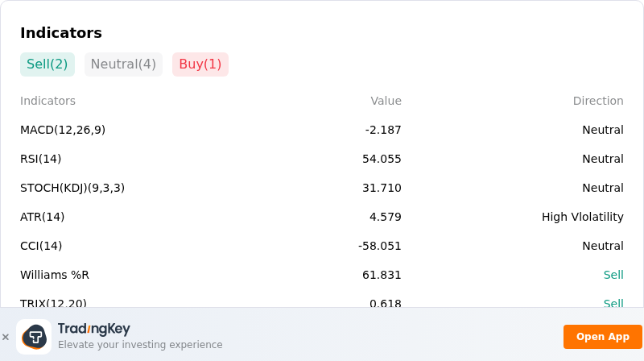
Task: Dismiss the TradingKey banner with X
Action: [x=6, y=337]
